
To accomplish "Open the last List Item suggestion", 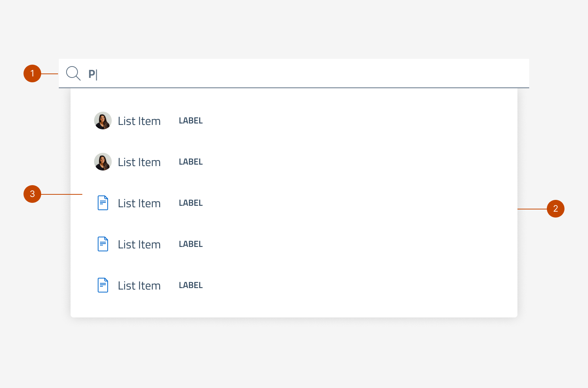I will tap(139, 285).
